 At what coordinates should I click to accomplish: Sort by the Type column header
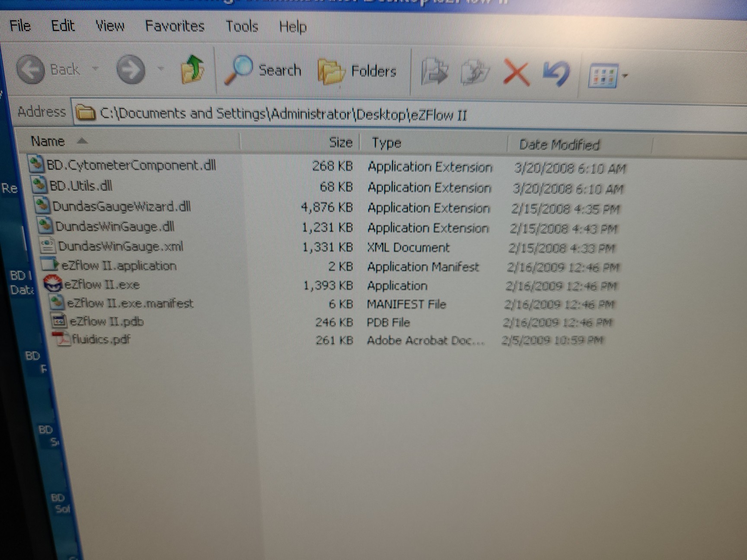tap(386, 143)
